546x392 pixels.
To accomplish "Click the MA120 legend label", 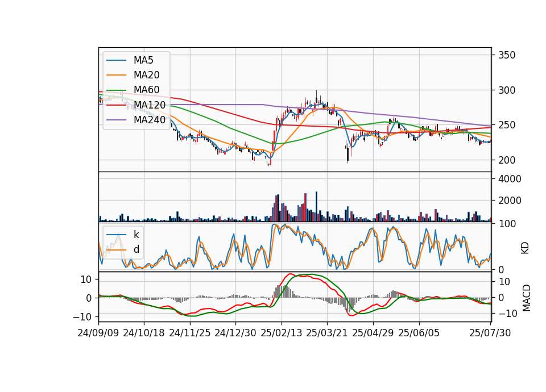I will pyautogui.click(x=150, y=105).
